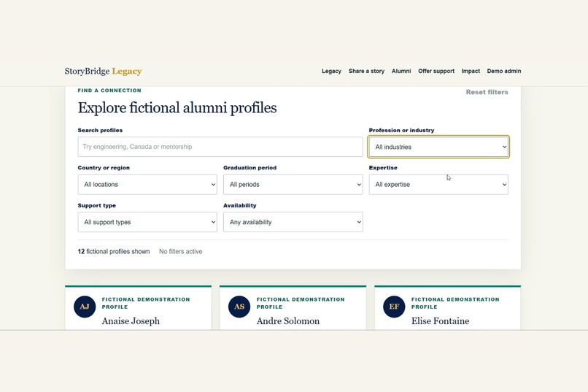Click the 'FIND A CONNECTION' label
The width and height of the screenshot is (588, 392).
pyautogui.click(x=109, y=91)
